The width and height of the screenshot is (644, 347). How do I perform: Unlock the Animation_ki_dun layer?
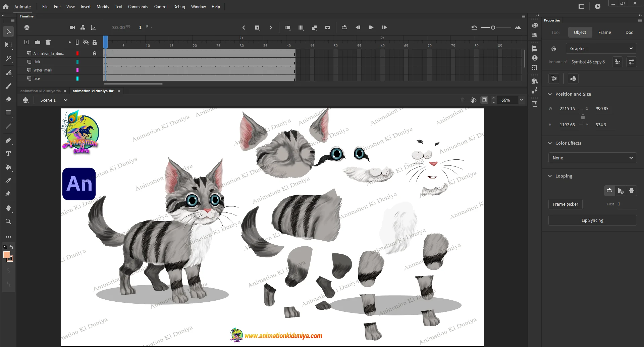[x=95, y=53]
